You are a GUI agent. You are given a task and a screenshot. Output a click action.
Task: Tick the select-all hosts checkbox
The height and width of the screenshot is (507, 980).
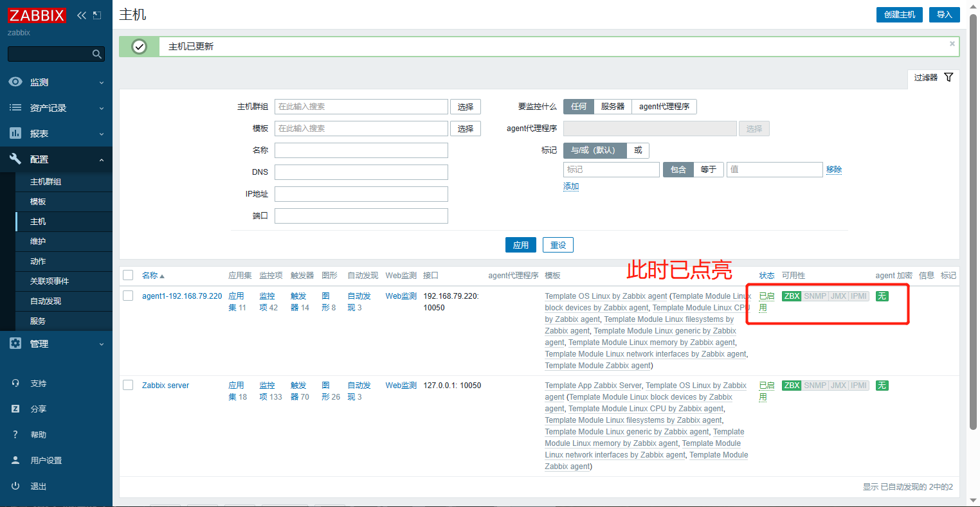point(128,275)
